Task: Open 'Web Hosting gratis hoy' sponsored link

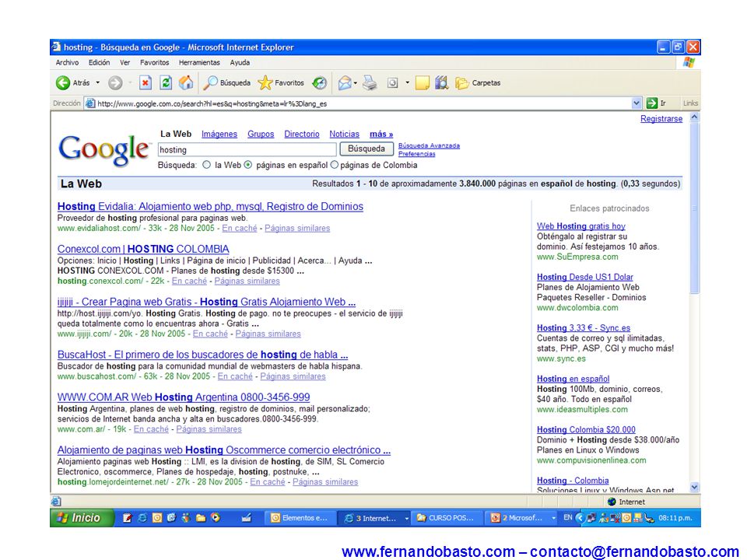Action: pyautogui.click(x=580, y=226)
